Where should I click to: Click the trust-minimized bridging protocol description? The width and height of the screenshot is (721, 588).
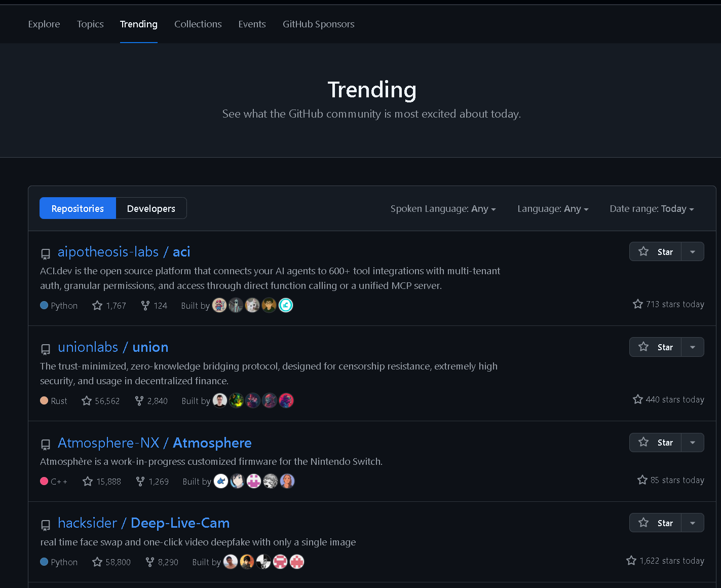269,374
